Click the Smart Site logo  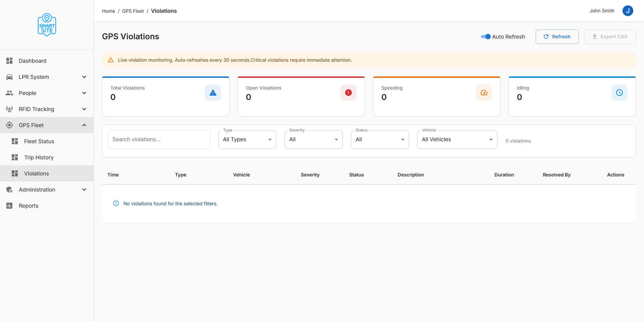47,25
